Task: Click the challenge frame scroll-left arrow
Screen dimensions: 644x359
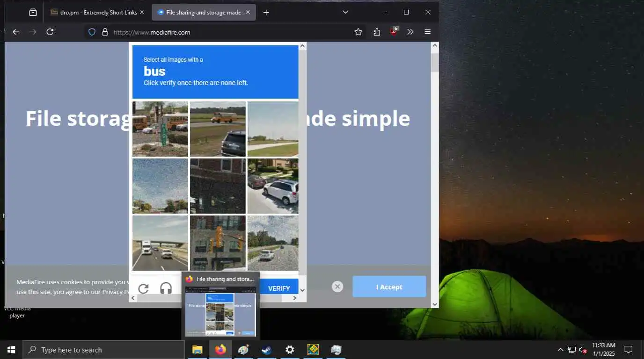Action: coord(133,298)
